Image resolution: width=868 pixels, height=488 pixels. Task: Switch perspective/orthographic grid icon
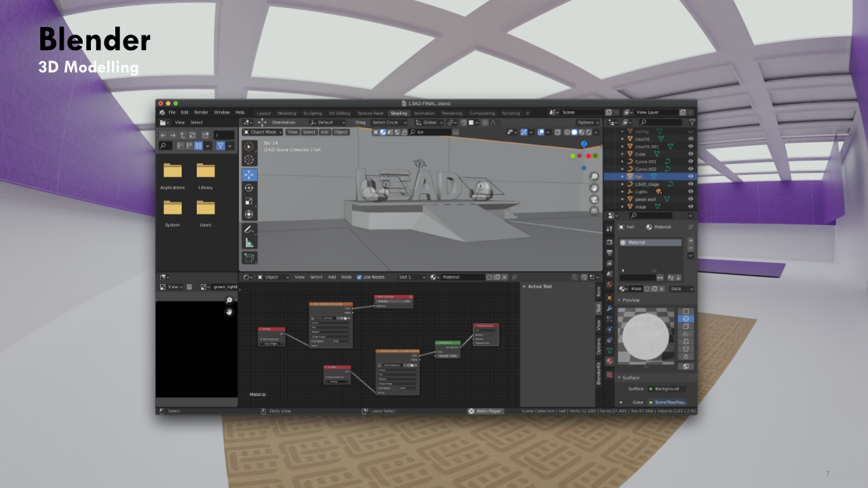(594, 211)
